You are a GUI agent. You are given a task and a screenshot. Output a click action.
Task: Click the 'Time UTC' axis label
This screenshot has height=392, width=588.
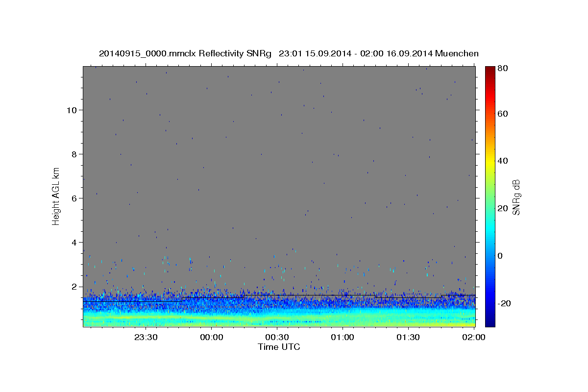(x=279, y=347)
